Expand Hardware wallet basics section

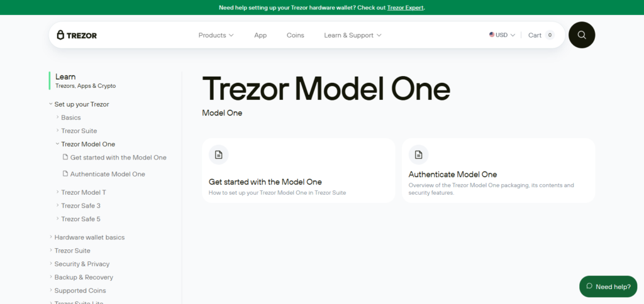click(50, 237)
